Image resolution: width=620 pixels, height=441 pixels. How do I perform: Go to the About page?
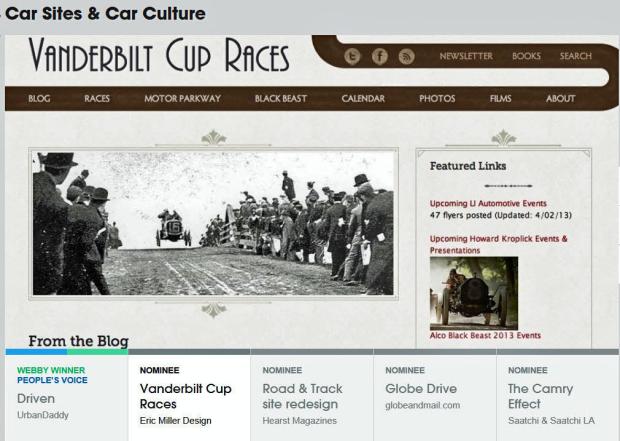[561, 98]
